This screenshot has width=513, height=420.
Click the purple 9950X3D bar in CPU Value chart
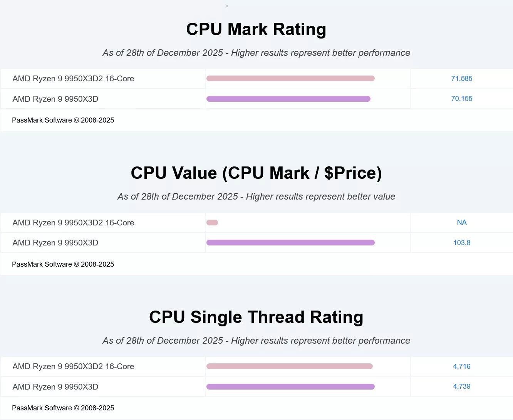click(x=290, y=243)
